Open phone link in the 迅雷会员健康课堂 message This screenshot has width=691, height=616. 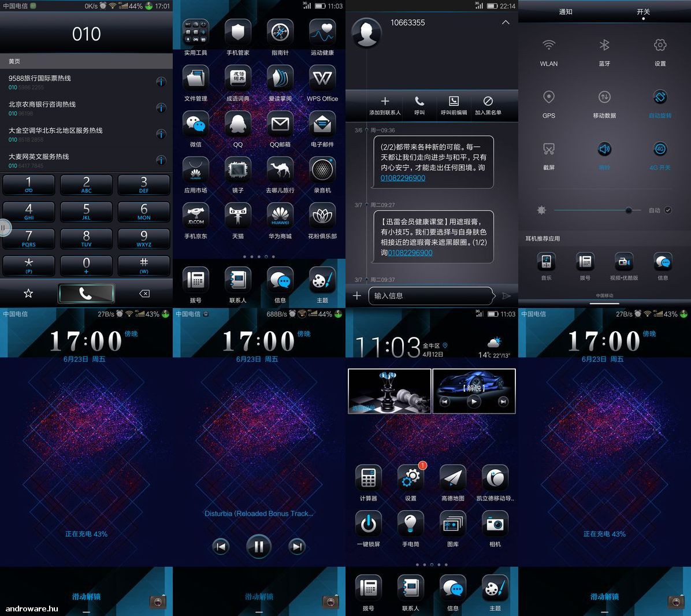click(410, 253)
